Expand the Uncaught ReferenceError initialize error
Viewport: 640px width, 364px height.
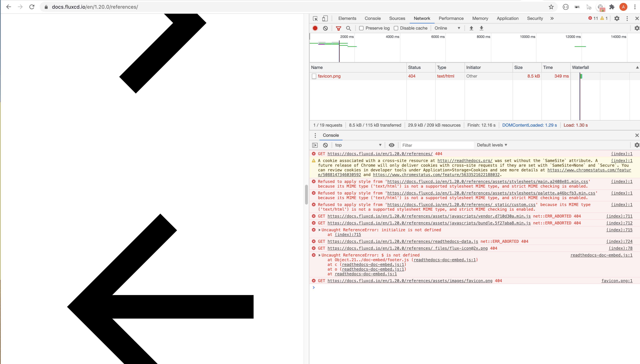tap(319, 230)
